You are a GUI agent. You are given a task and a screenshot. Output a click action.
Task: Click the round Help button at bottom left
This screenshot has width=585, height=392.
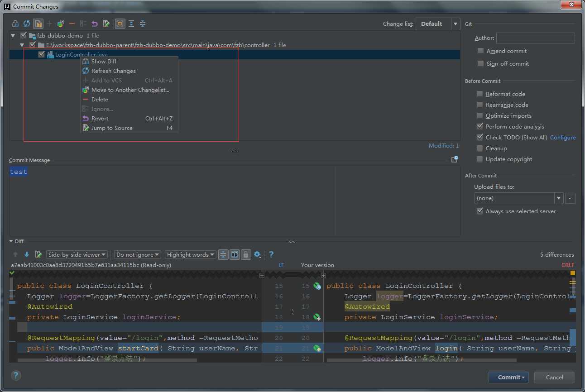(x=16, y=375)
